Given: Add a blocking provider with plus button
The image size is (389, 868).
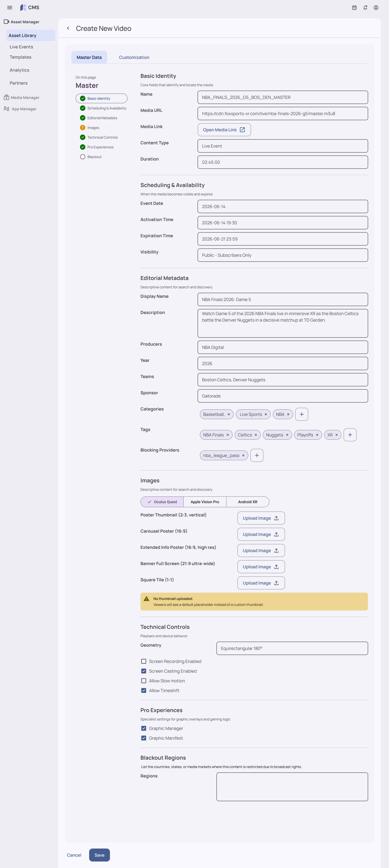Looking at the screenshot, I should [257, 455].
